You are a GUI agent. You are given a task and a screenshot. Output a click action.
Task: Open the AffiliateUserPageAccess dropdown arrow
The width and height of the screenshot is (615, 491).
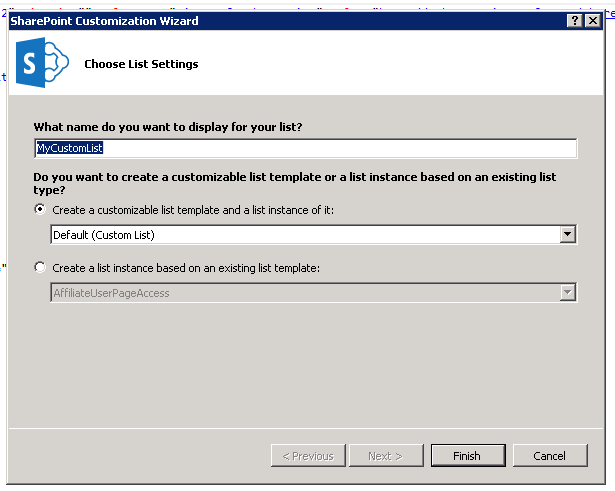568,293
